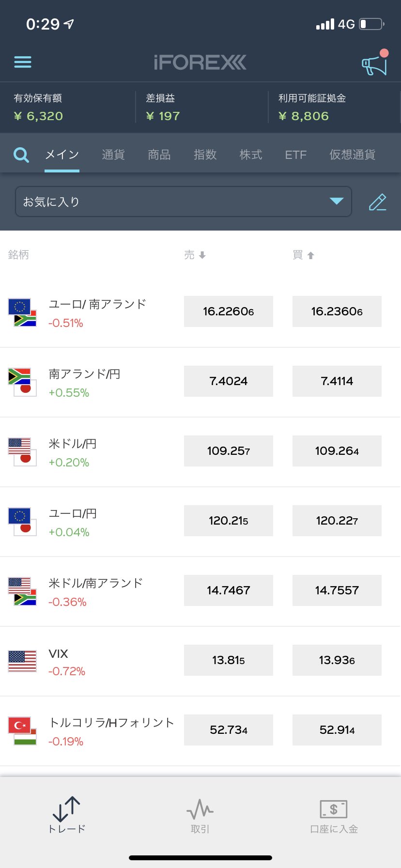Tap sell price 109.257 for 米ドル/円

click(x=229, y=451)
